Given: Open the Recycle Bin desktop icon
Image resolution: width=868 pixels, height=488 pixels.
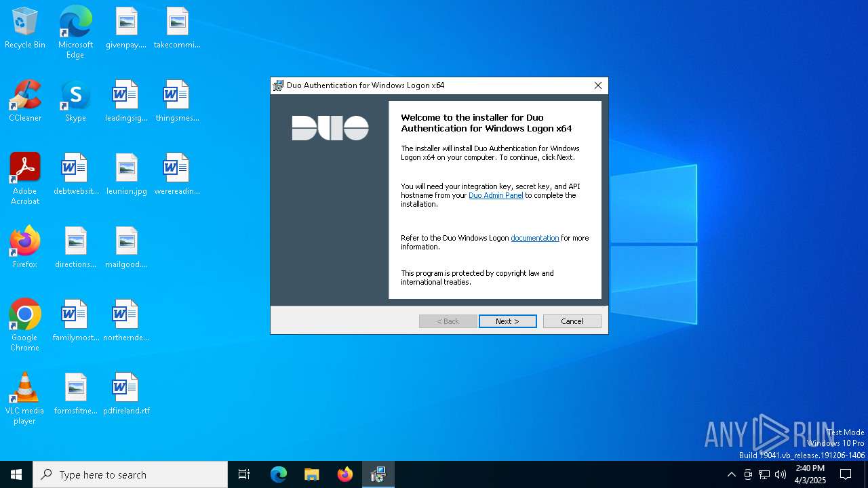Looking at the screenshot, I should pyautogui.click(x=25, y=28).
